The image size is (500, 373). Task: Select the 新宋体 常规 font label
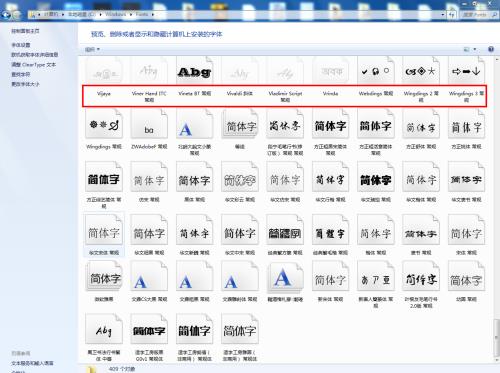point(330,299)
